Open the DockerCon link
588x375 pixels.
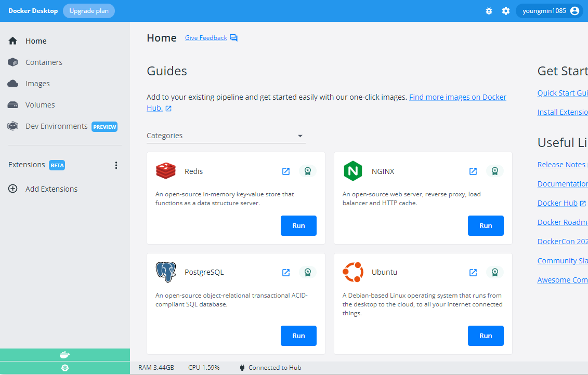(x=563, y=242)
